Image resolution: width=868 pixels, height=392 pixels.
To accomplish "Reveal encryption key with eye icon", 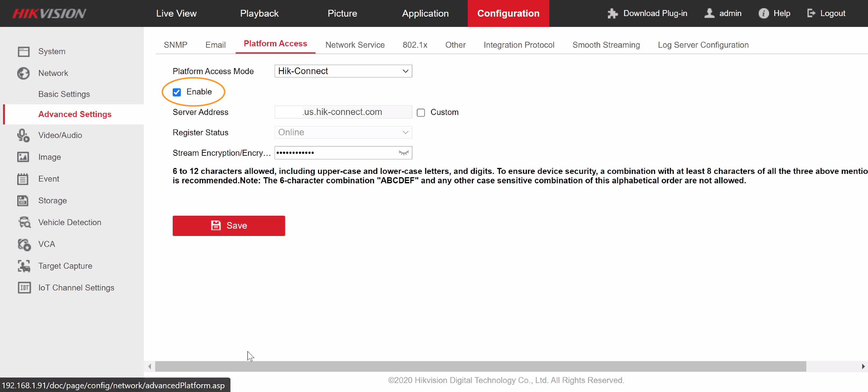I will click(403, 153).
